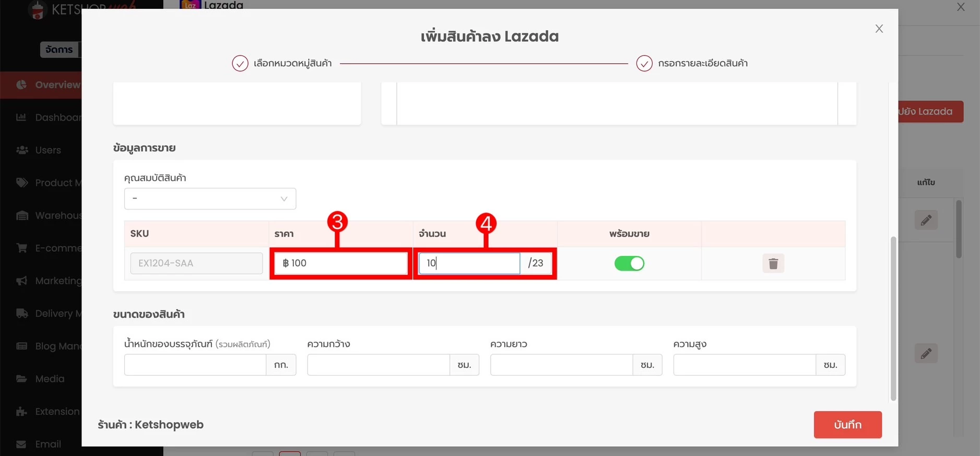The width and height of the screenshot is (980, 456).
Task: Click the Email envelope icon
Action: point(21,445)
